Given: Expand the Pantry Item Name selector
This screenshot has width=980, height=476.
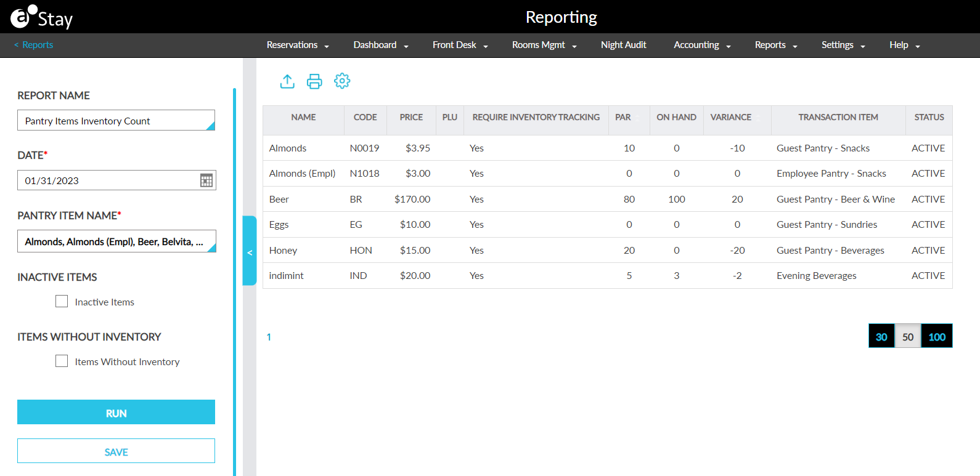Looking at the screenshot, I should (x=116, y=241).
